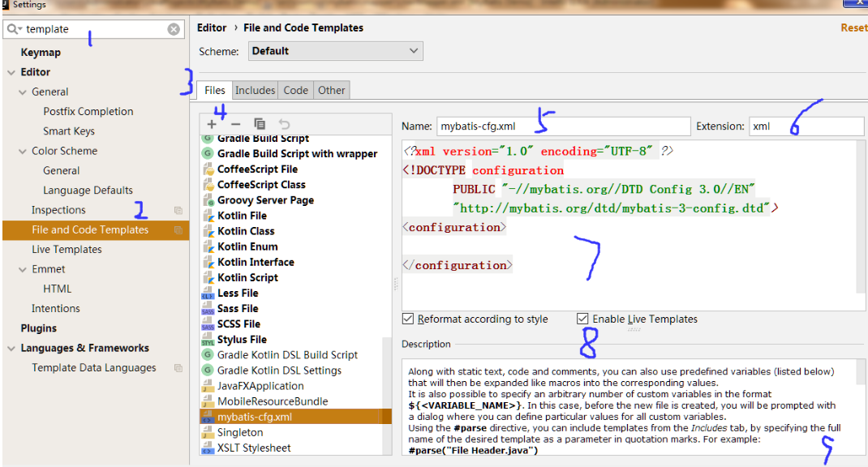The height and width of the screenshot is (467, 868).
Task: Click the MobileResourceBundle file icon
Action: (208, 401)
